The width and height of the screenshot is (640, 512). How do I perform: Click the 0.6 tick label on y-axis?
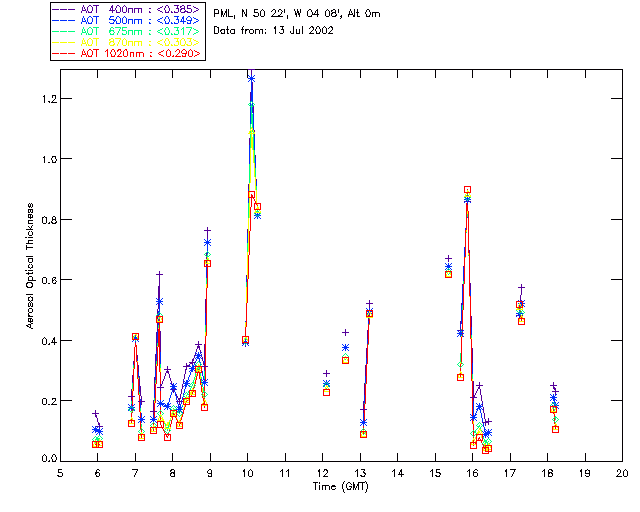point(46,280)
